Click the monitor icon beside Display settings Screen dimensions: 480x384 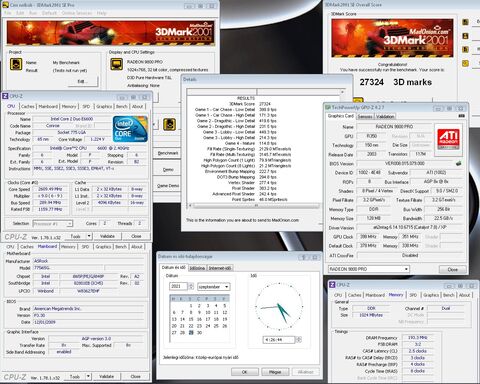coord(117,64)
